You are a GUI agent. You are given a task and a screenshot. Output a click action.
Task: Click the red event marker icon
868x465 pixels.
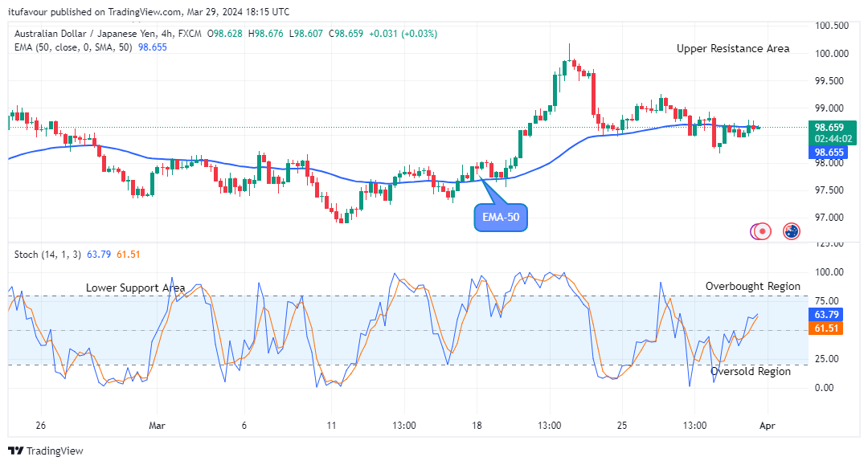click(x=762, y=231)
